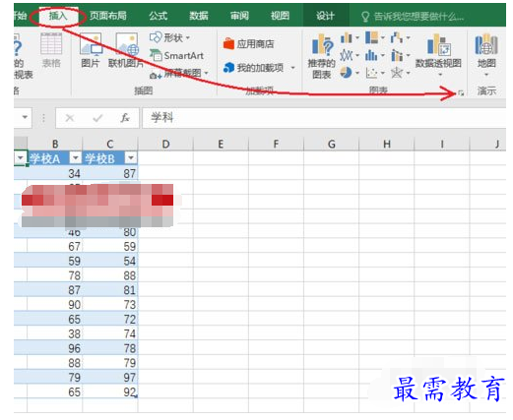This screenshot has width=513, height=420.
Task: Open the 设计 design tab
Action: point(325,16)
